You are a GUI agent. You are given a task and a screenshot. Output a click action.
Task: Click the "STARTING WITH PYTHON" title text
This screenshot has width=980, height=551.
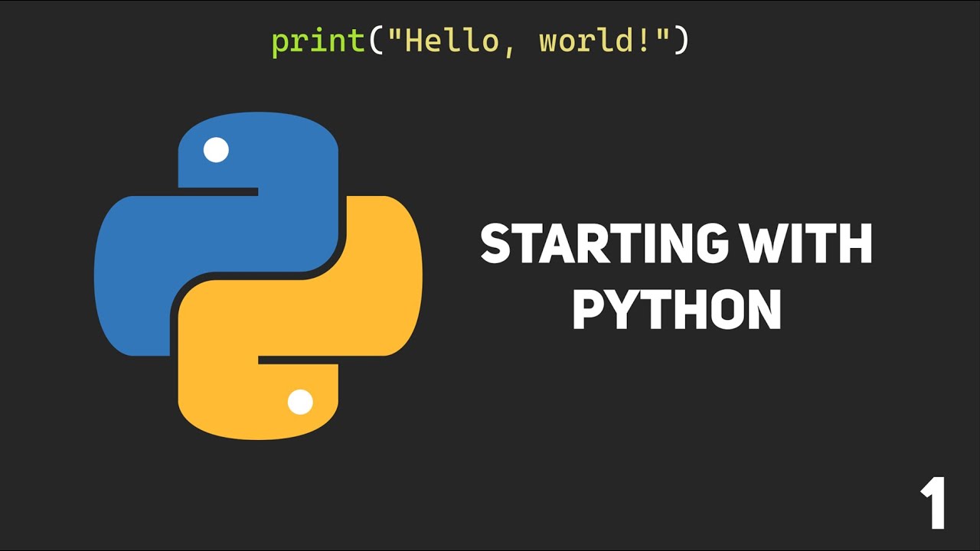[677, 277]
